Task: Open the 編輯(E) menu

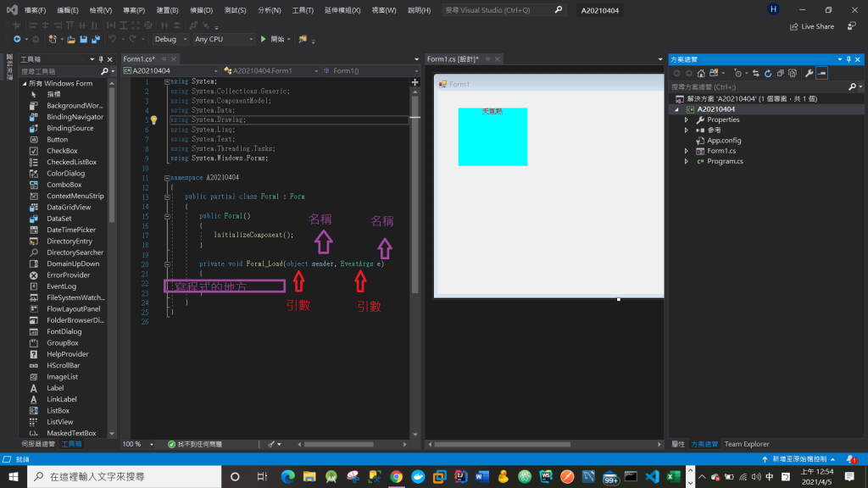Action: point(68,10)
